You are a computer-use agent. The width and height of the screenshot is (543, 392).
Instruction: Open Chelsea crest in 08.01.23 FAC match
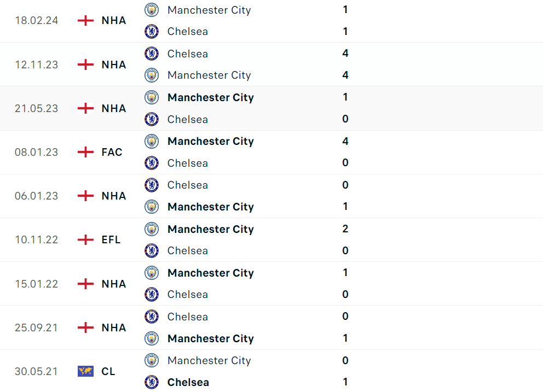click(x=151, y=163)
